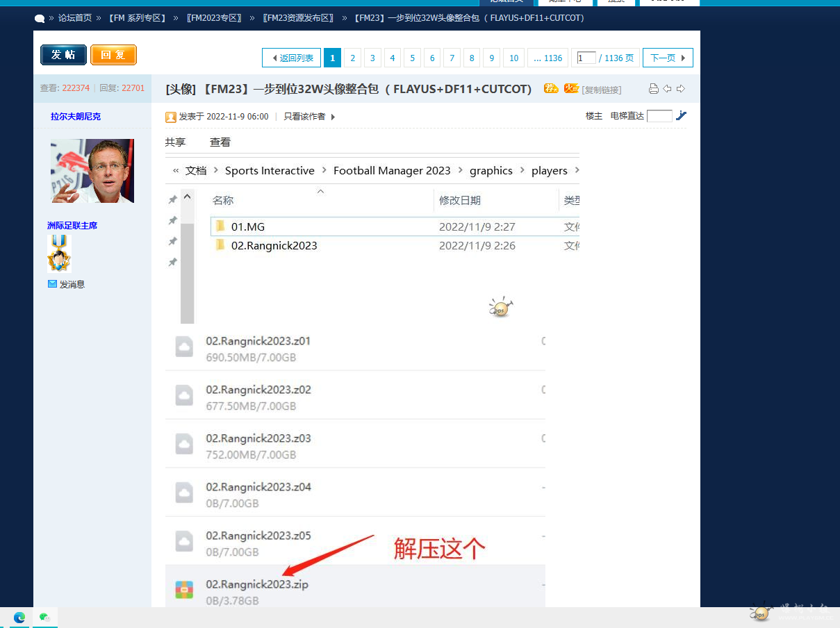Screen dimensions: 840x628
Task: Select page 2 in the pagination
Action: [352, 58]
